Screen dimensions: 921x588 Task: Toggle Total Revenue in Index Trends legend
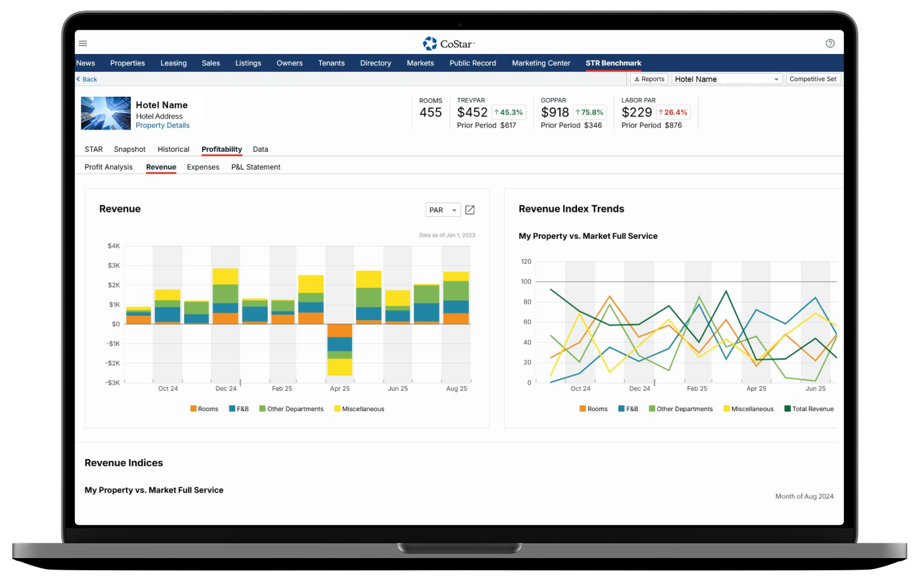click(x=809, y=409)
